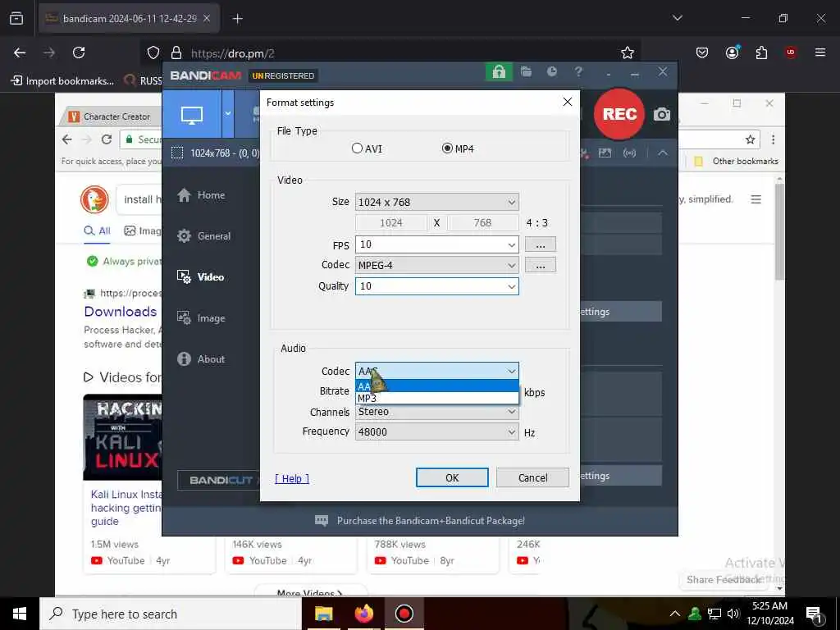
Task: Confirm Format settings with OK
Action: (452, 478)
